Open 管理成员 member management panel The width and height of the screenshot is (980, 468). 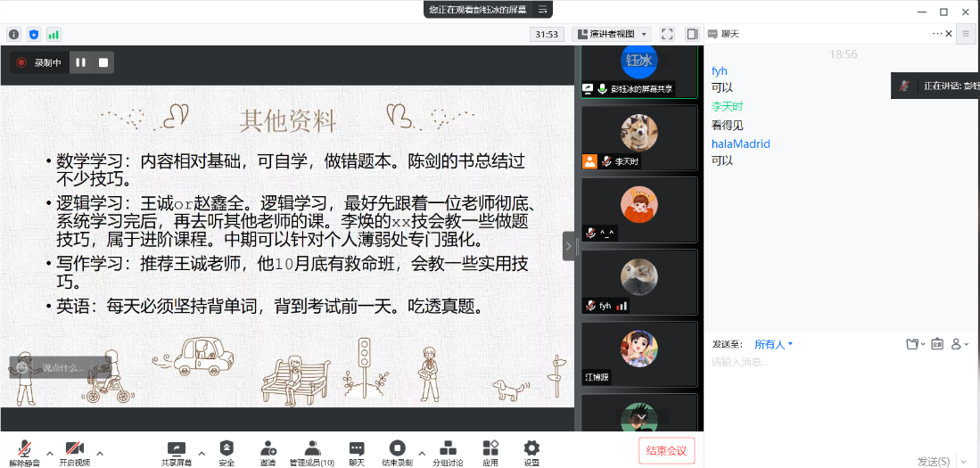(x=311, y=452)
